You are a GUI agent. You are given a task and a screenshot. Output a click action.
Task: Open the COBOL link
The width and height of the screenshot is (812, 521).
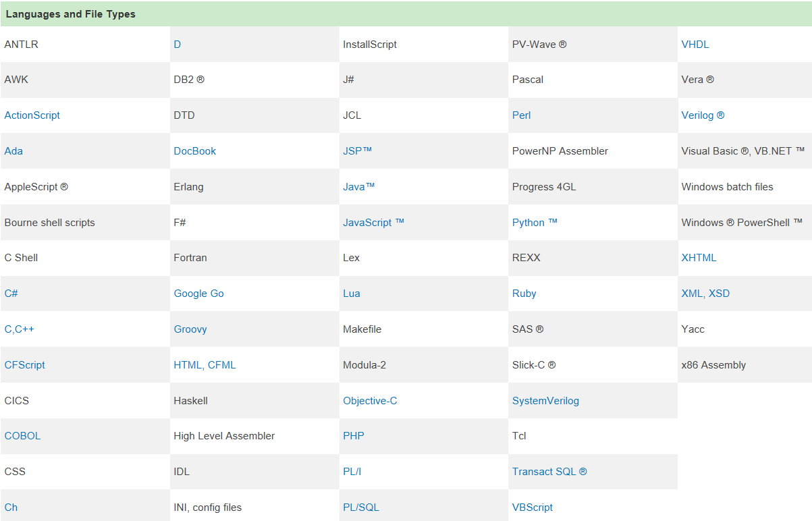(x=23, y=436)
